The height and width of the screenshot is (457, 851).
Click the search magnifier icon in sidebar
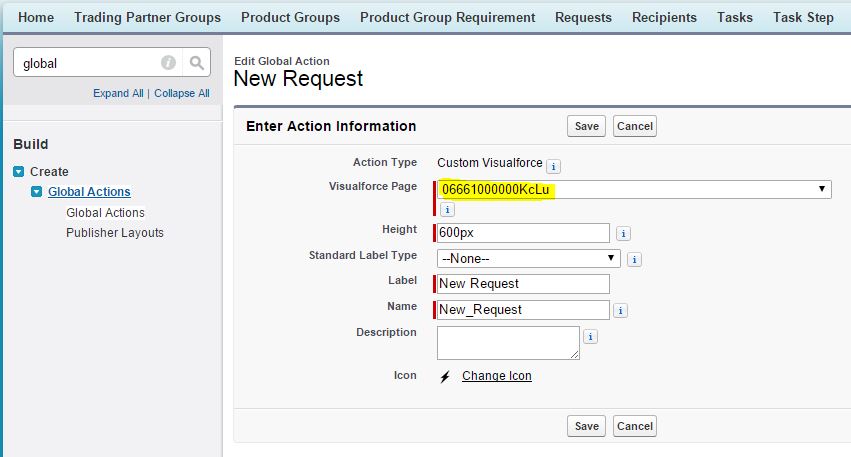[197, 63]
